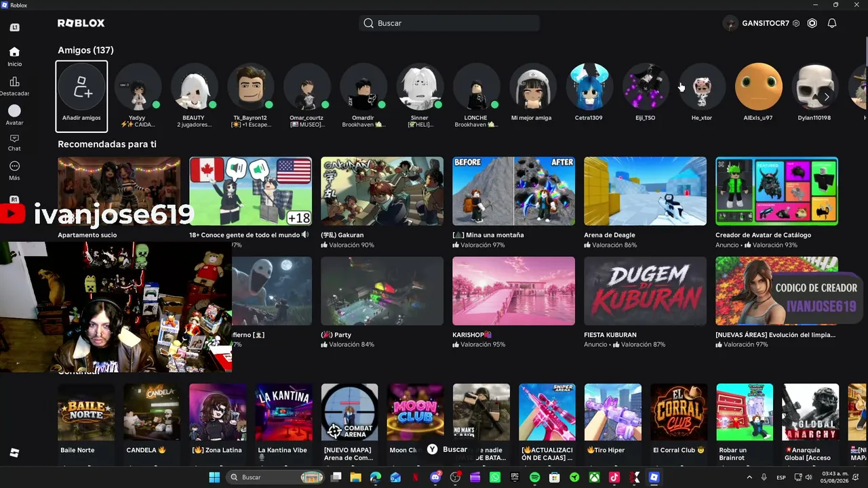Open Destacadas charts in the sidebar

click(x=14, y=86)
